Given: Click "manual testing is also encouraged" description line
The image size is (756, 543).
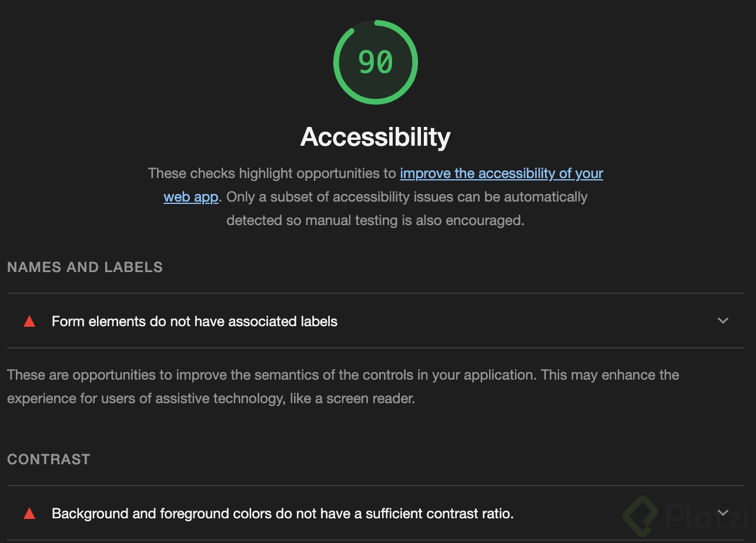Looking at the screenshot, I should tap(375, 220).
